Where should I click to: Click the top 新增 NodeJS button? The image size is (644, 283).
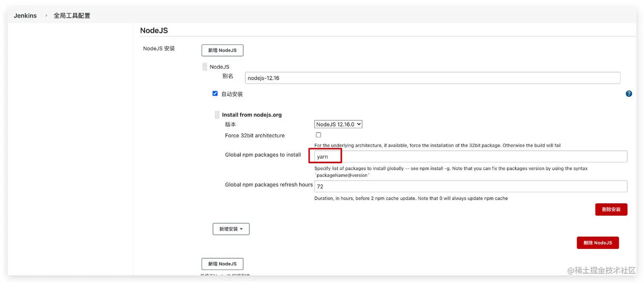(x=222, y=50)
